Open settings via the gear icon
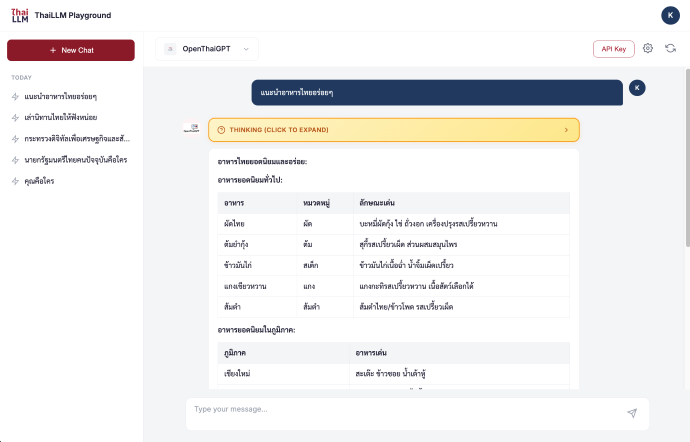Screen dimensions: 690x442 tap(648, 48)
